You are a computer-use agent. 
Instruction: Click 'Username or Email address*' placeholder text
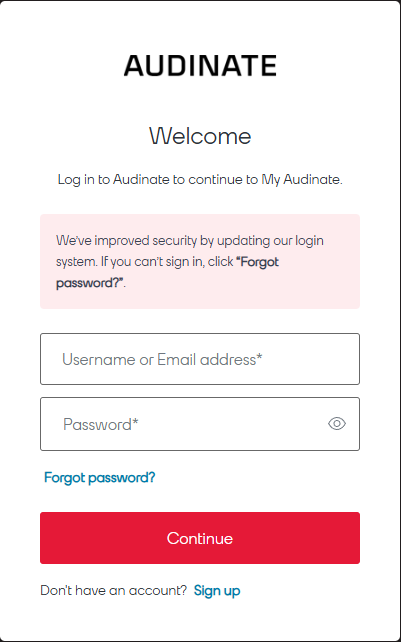[162, 359]
